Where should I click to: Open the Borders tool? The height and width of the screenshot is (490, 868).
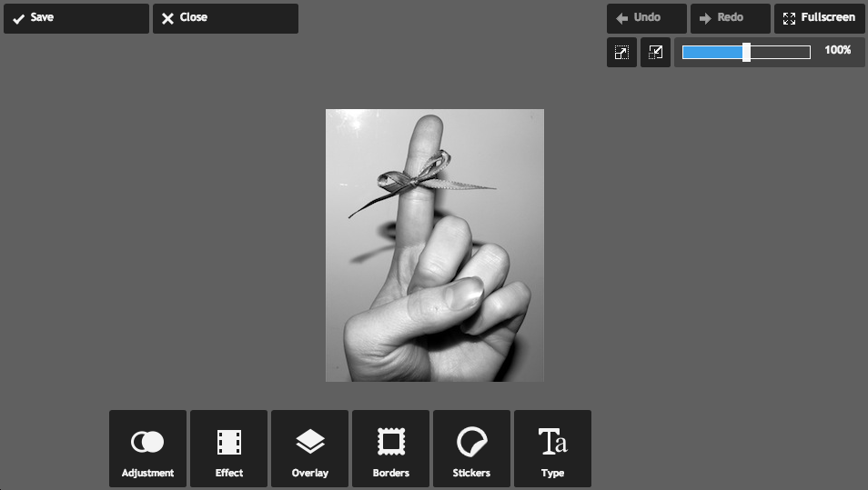(391, 448)
